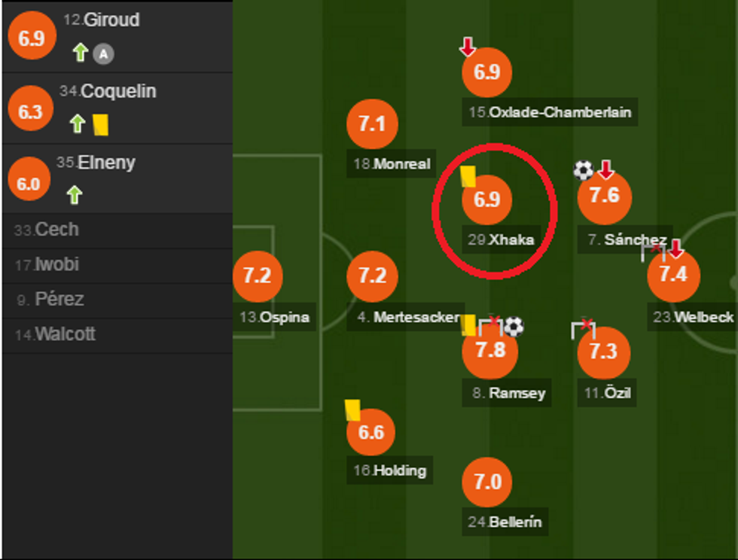
Task: Click Ramsey's goal soccer ball icon
Action: pyautogui.click(x=514, y=326)
